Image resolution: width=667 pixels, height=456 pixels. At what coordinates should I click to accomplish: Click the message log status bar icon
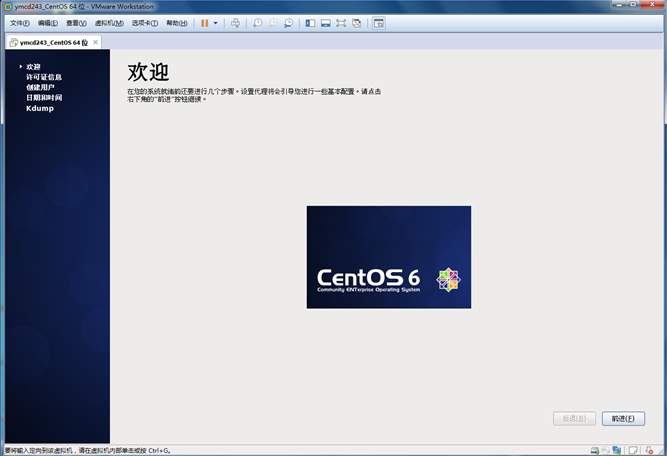633,450
